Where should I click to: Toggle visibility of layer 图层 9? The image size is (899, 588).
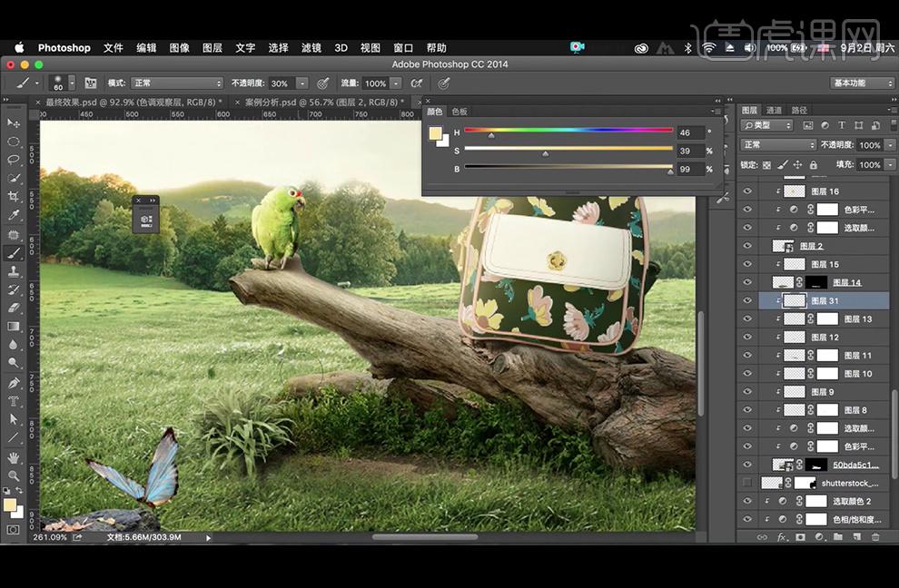point(747,392)
